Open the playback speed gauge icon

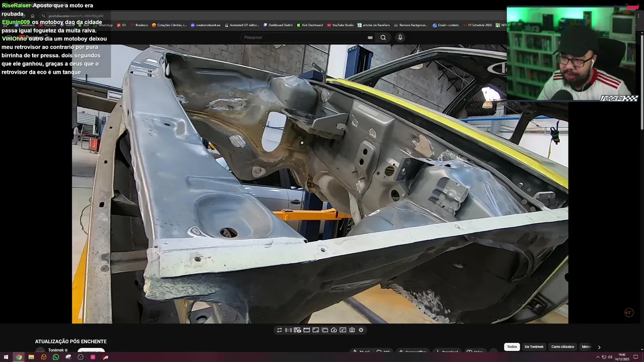coord(334,330)
